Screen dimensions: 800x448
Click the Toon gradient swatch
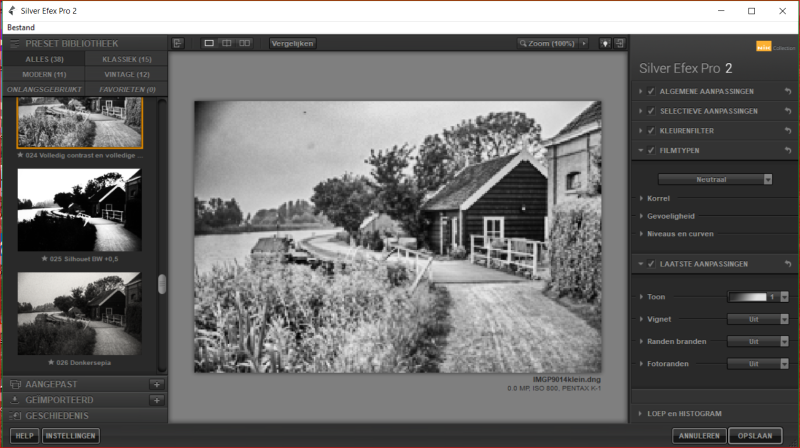point(747,297)
